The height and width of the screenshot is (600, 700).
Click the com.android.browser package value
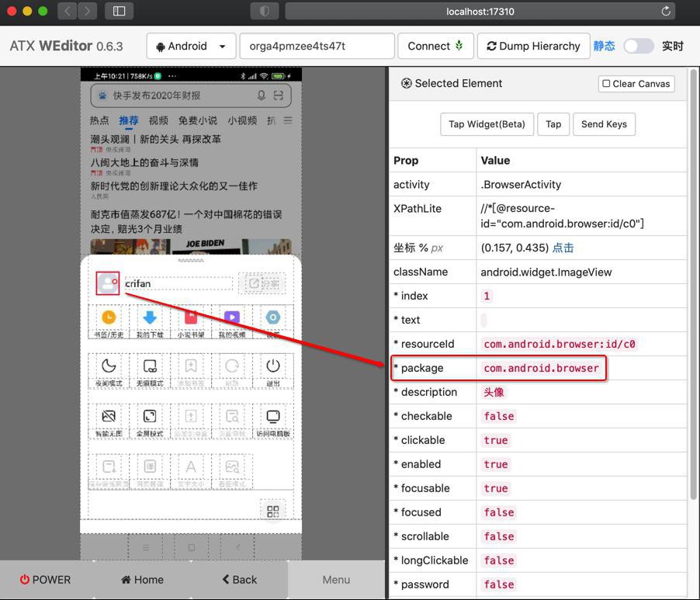[x=541, y=368]
